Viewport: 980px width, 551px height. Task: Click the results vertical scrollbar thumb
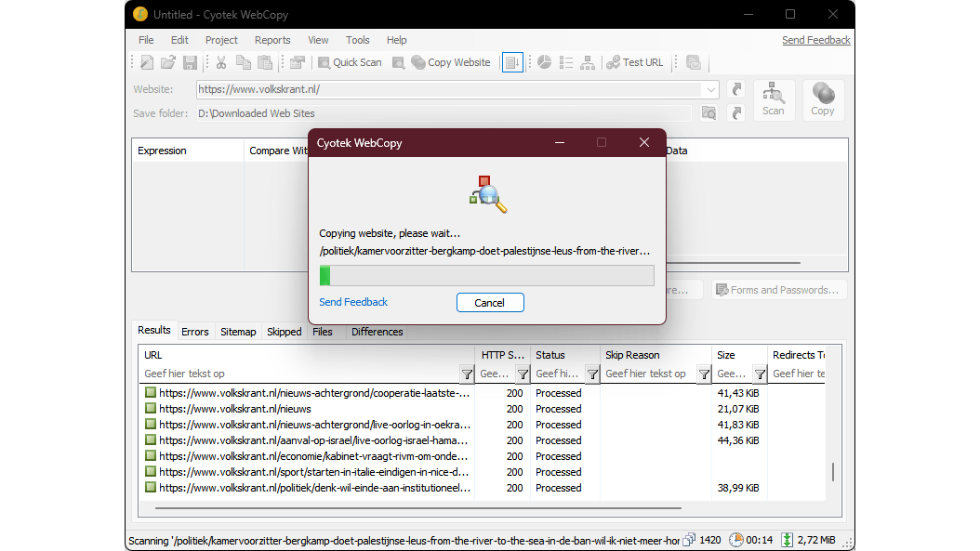pos(833,472)
